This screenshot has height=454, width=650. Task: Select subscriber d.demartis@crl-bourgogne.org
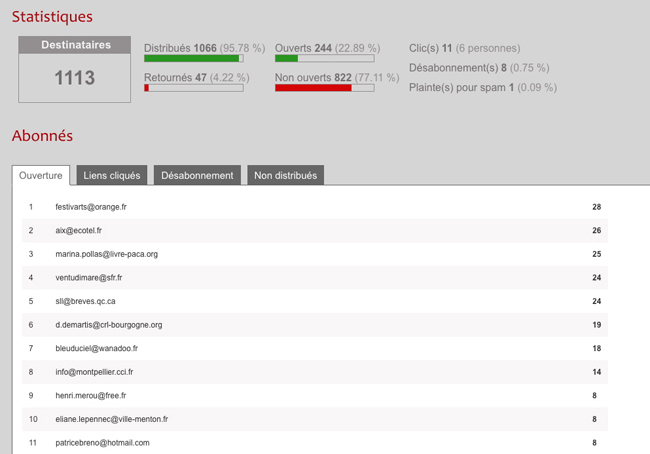coord(109,325)
